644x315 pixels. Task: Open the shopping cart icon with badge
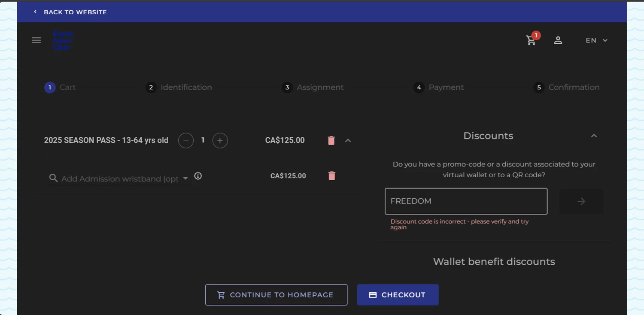(532, 39)
